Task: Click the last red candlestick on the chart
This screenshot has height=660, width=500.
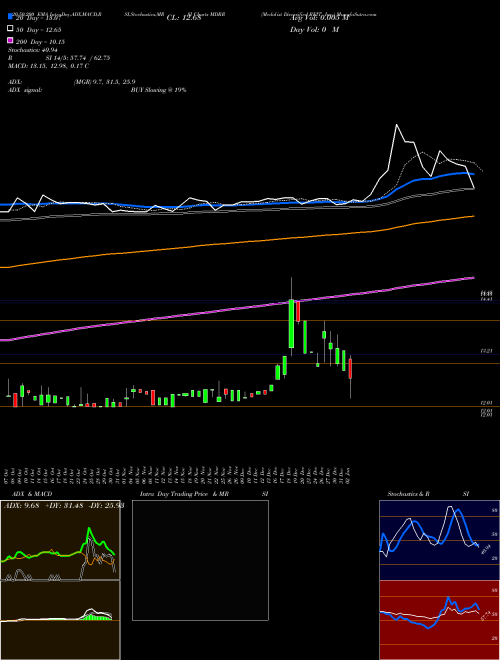Action: 350,369
